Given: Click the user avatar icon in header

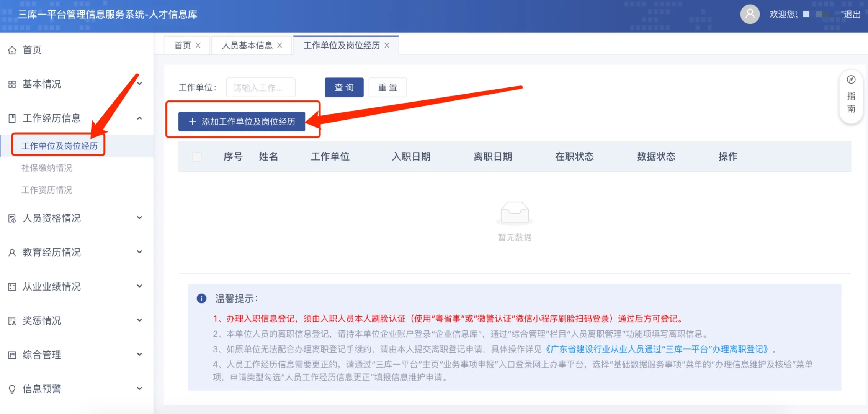Looking at the screenshot, I should tap(750, 15).
